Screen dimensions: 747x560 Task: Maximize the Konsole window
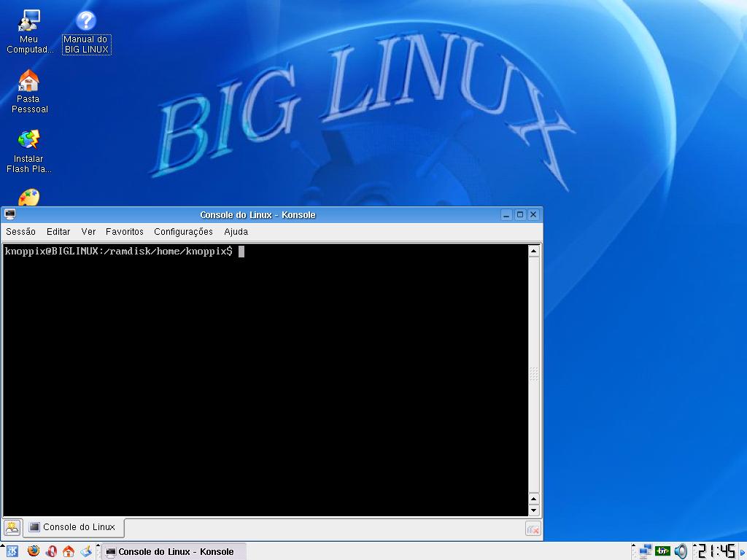click(519, 215)
